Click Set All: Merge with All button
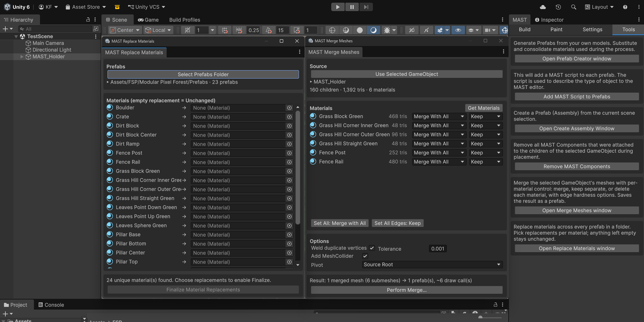 point(340,223)
